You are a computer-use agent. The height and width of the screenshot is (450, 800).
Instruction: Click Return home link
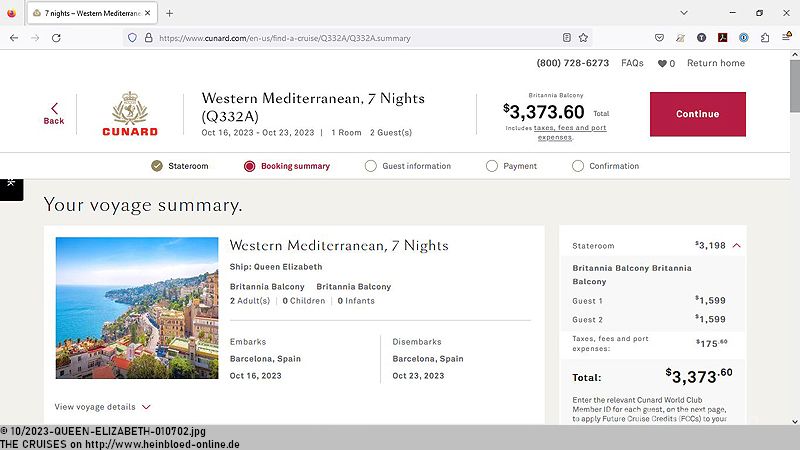[x=716, y=63]
